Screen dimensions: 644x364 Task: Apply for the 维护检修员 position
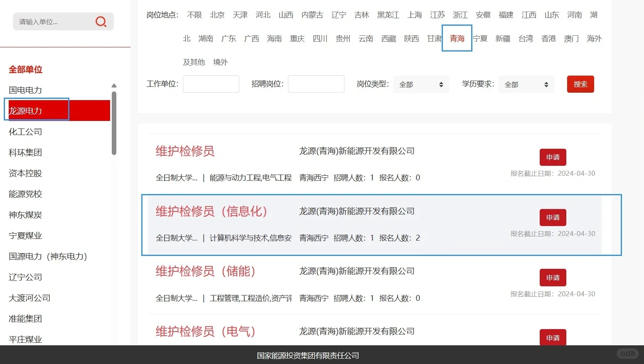point(553,157)
